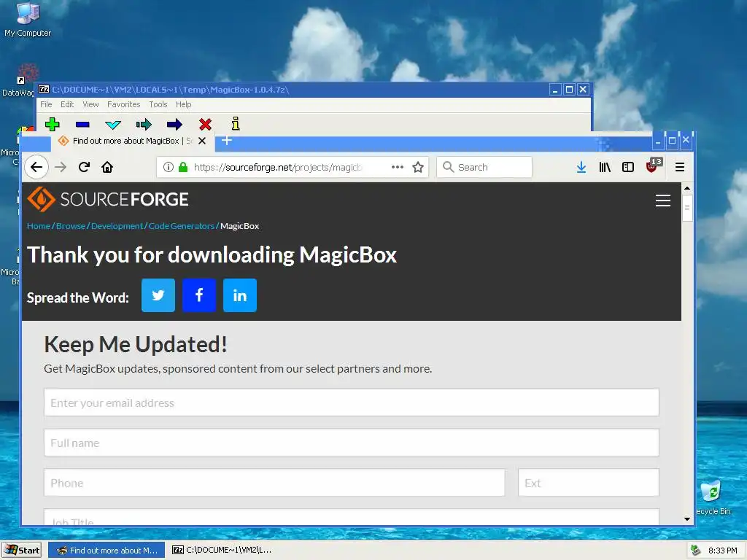
Task: Open the Edit menu in 7-Zip
Action: (67, 104)
